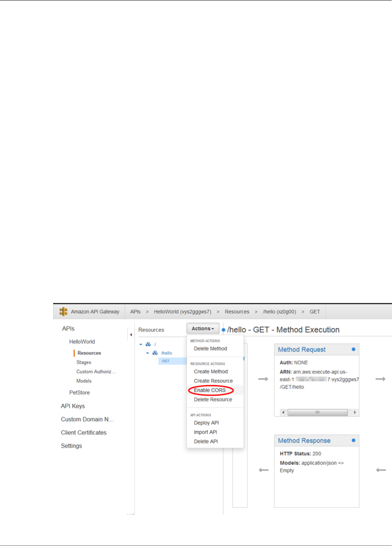
Task: Click the /hello resource icon in tree
Action: [x=155, y=353]
